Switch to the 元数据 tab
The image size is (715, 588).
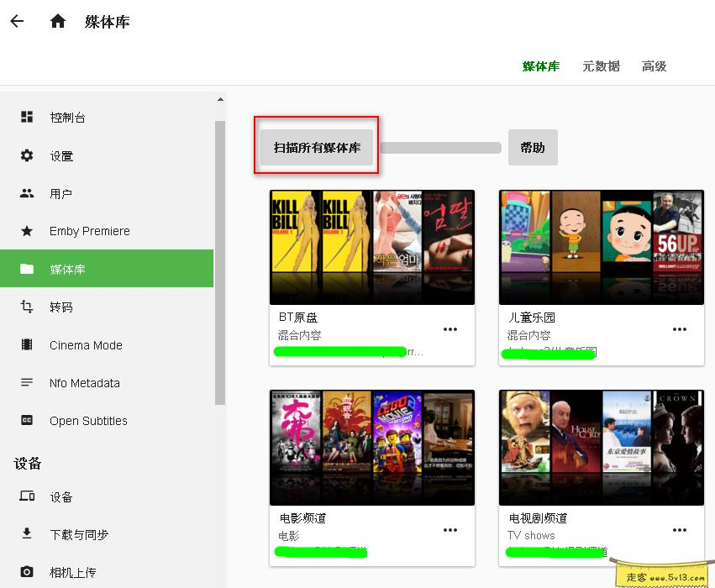[600, 66]
